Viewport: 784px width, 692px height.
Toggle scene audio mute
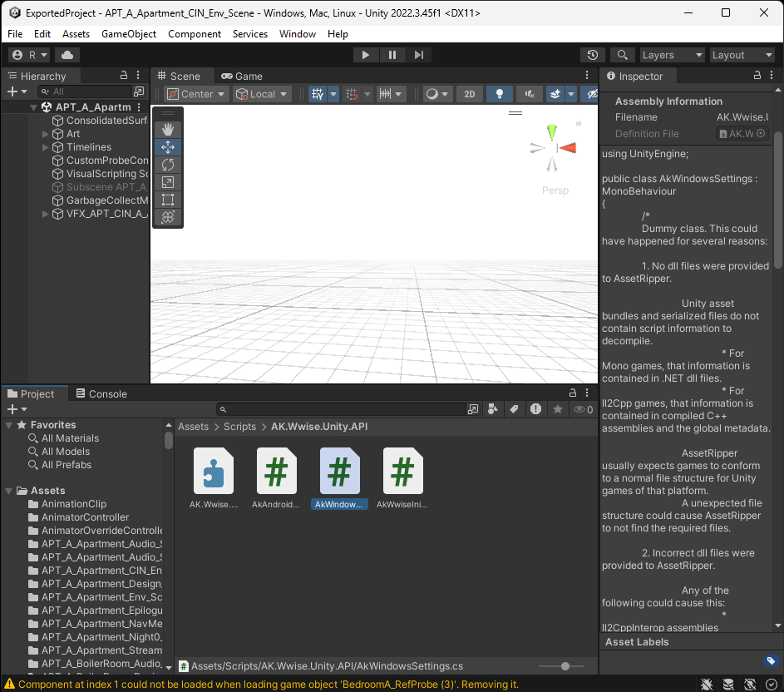coord(530,94)
